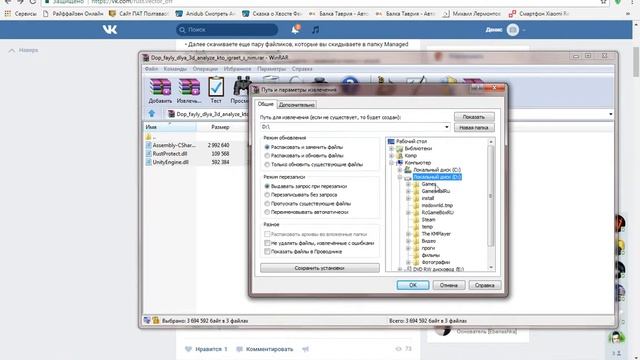Screen dimensions: 640x360
Task: Select 'Только обновить существующие файлы' radio button
Action: click(267, 164)
